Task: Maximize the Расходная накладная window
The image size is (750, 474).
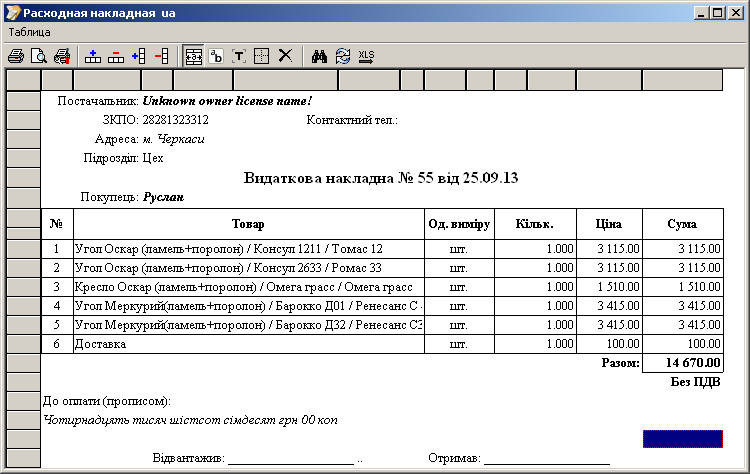Action: click(x=717, y=13)
